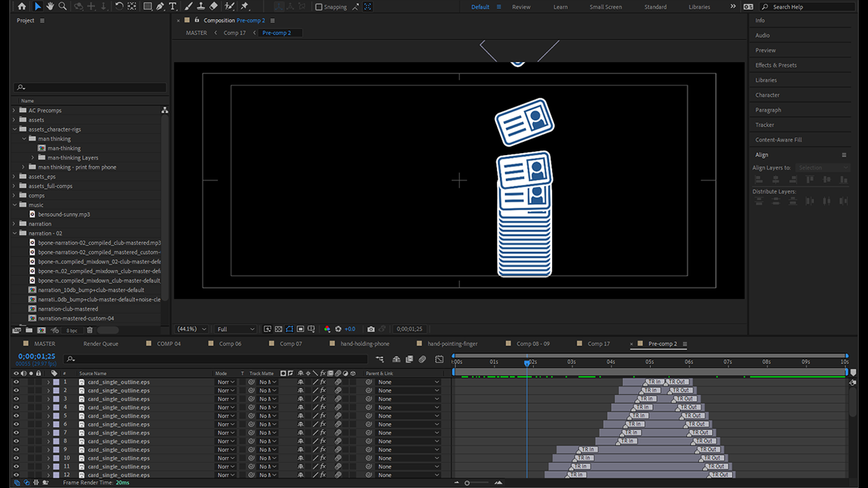Delete selected item with trash icon

coord(90,330)
